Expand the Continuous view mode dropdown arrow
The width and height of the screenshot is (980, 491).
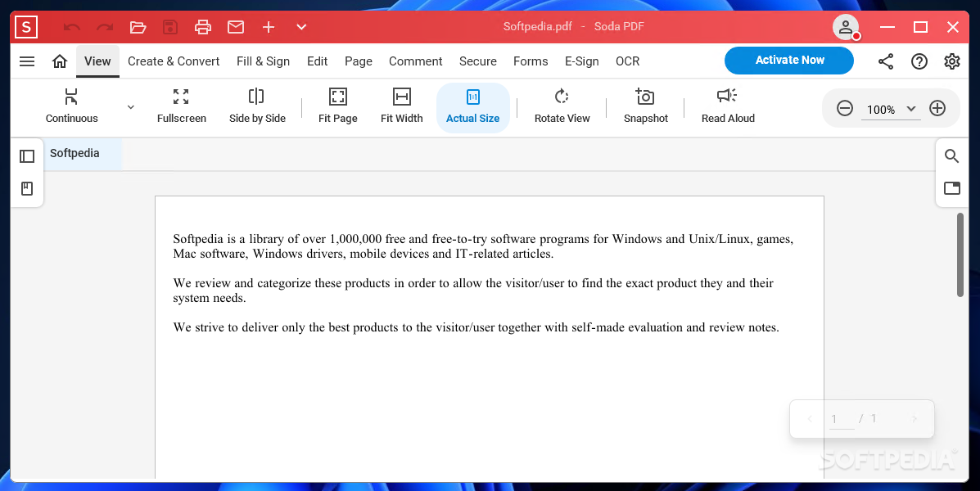point(131,107)
